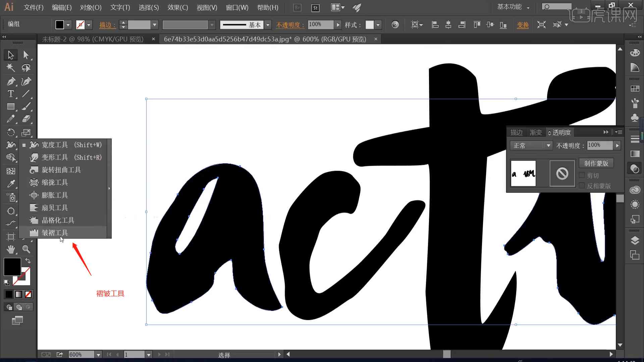Select the 皱褶工具 (Wrinkle tool)
644x362 pixels.
click(x=54, y=233)
